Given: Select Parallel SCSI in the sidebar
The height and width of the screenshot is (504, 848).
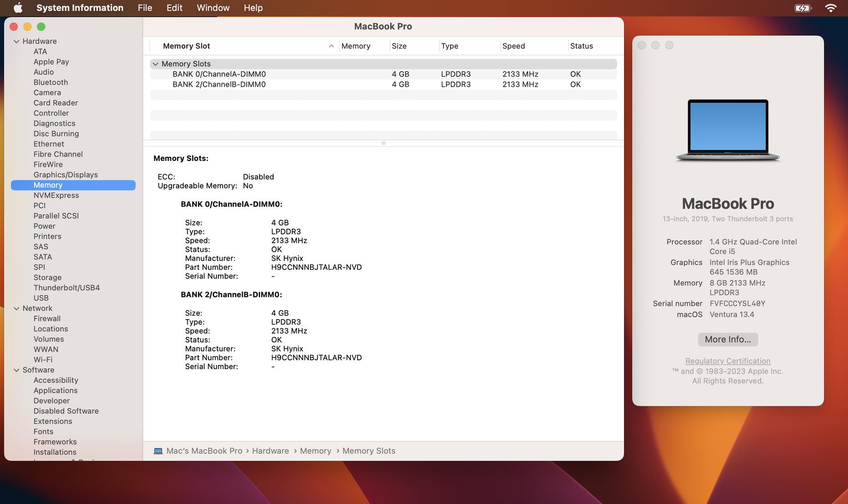Looking at the screenshot, I should (x=56, y=216).
